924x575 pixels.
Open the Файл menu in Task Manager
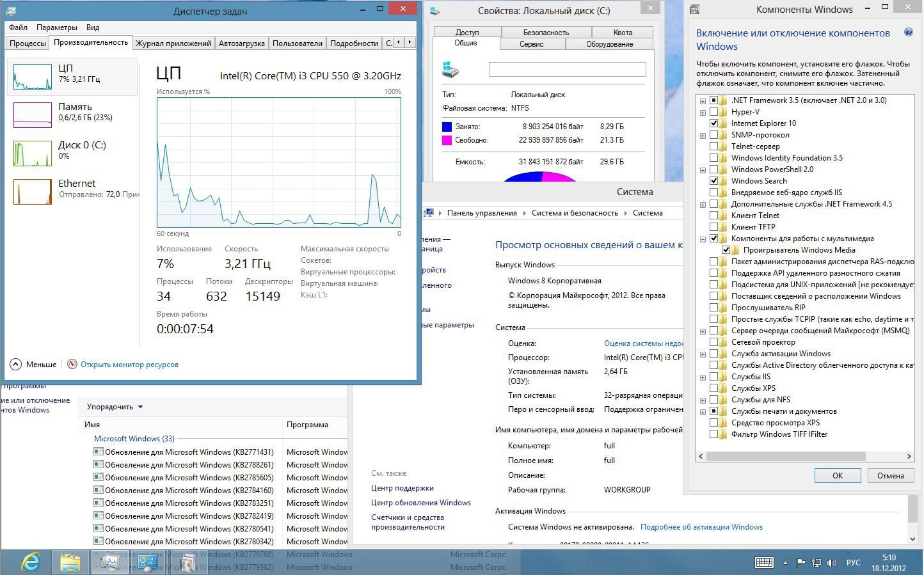tap(18, 28)
